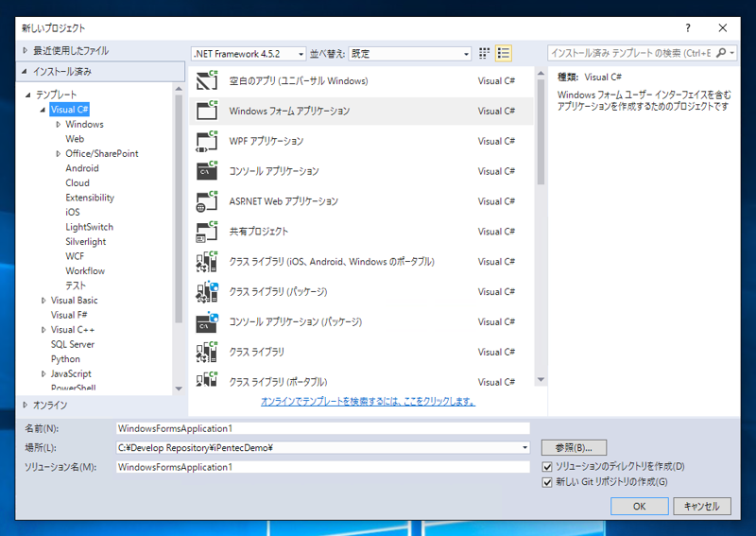The height and width of the screenshot is (536, 756).
Task: Select the iOS, Android, Windows portable class library icon
Action: 207,262
